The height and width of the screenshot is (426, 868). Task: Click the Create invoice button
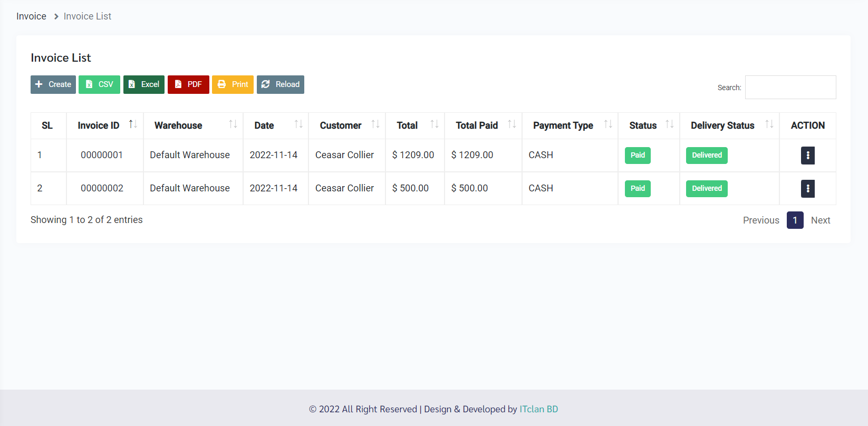click(53, 84)
